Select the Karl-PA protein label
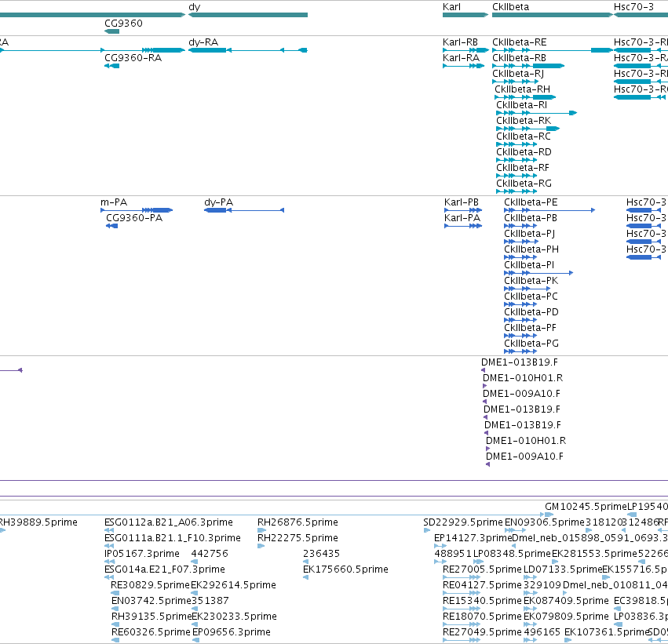This screenshot has height=644, width=668. click(x=462, y=218)
